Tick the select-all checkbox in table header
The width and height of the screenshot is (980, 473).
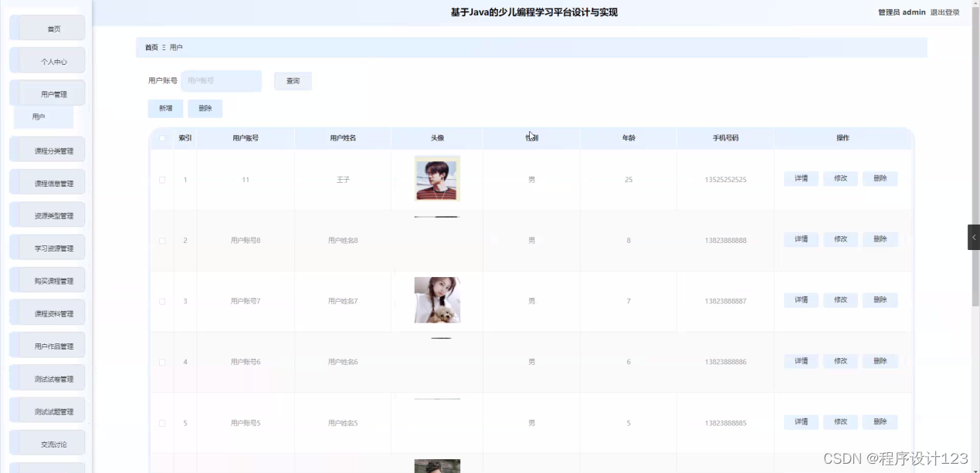tap(162, 138)
